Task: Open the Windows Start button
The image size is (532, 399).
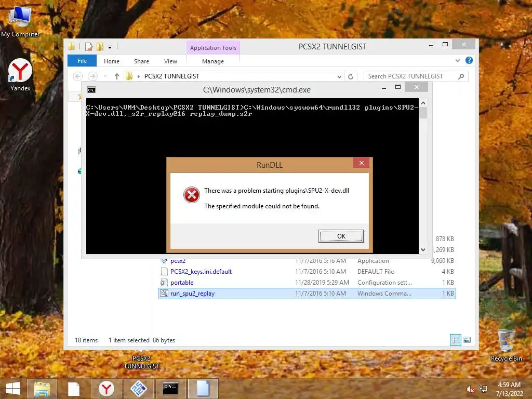Action: click(13, 389)
